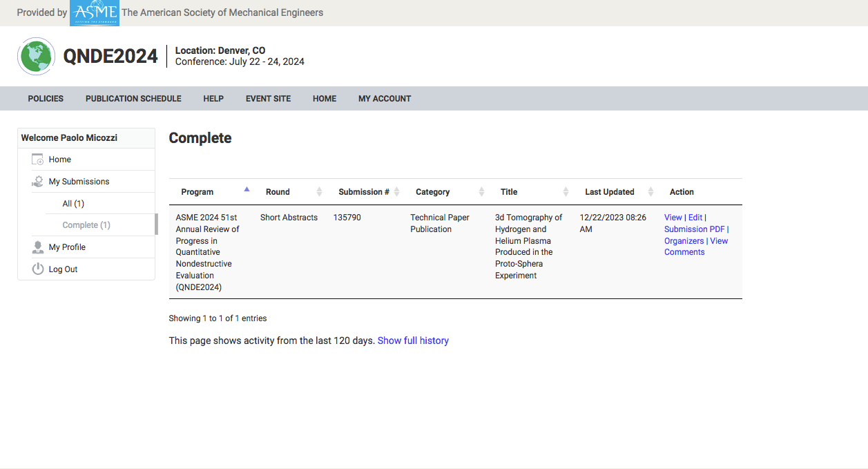Click the Edit link for submission 135790
This screenshot has width=868, height=469.
tap(695, 218)
